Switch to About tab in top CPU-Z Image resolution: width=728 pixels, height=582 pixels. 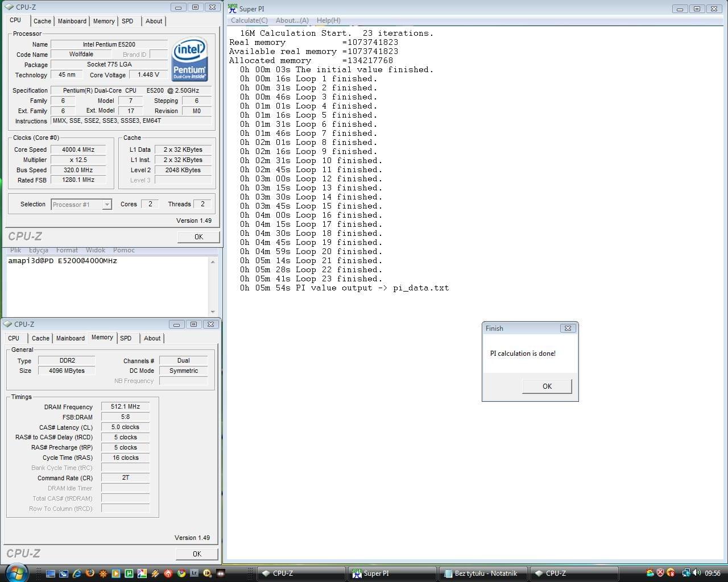pyautogui.click(x=154, y=21)
